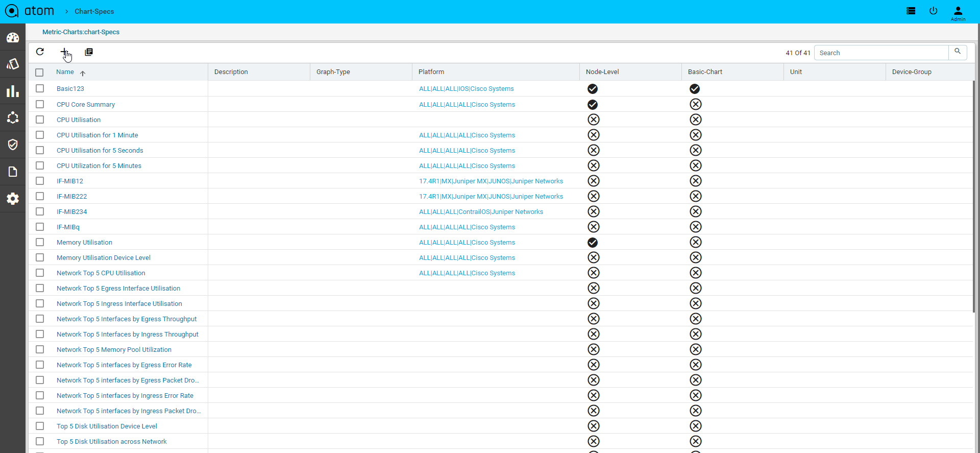
Task: Click the Basic-Chart column header
Action: 705,72
